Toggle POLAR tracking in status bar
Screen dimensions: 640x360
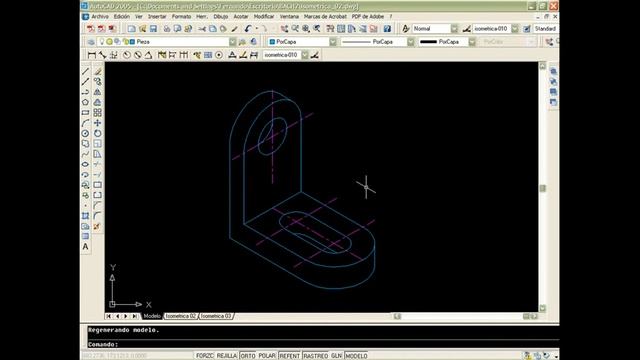[x=267, y=356]
